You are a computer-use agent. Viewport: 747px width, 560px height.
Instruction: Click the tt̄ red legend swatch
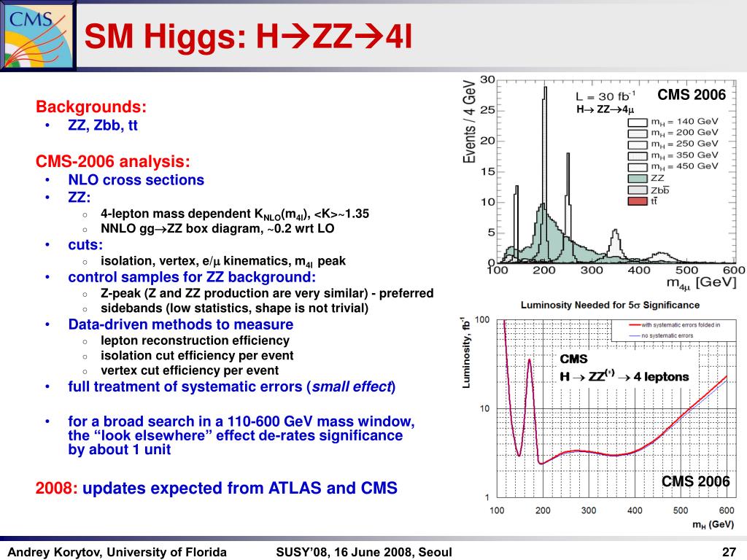(637, 201)
